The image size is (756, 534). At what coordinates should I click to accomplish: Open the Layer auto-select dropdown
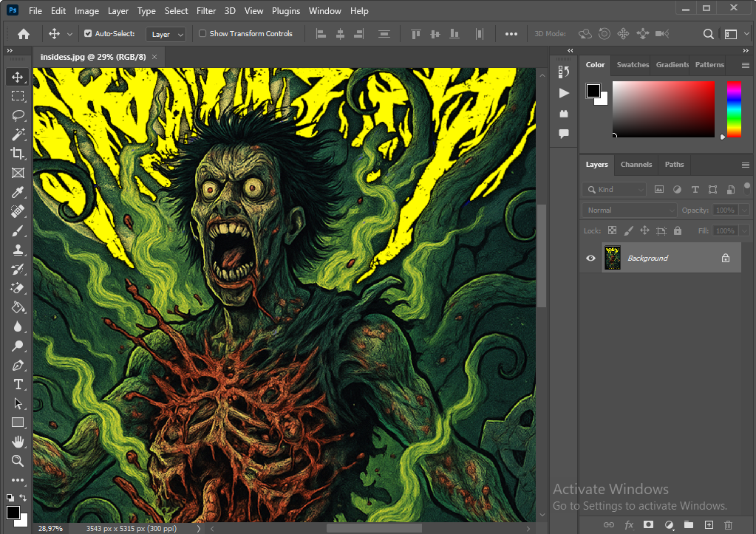point(166,34)
